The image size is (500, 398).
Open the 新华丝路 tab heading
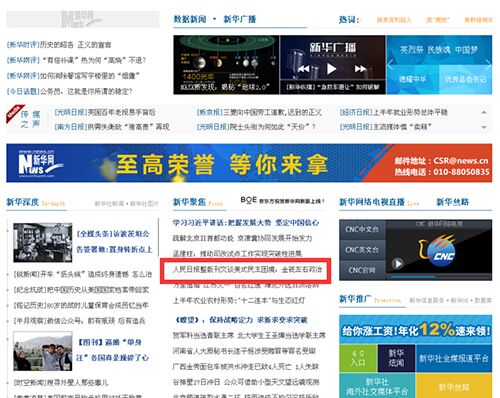click(x=452, y=202)
